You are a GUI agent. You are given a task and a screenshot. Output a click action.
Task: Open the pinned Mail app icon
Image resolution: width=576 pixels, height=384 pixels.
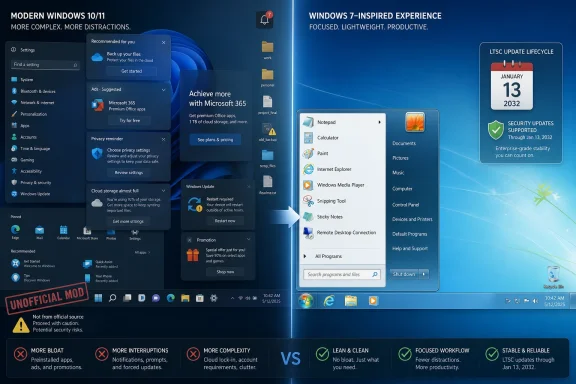coord(39,230)
